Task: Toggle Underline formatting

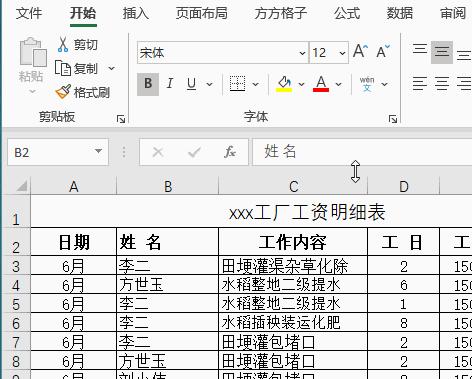Action: coord(191,84)
